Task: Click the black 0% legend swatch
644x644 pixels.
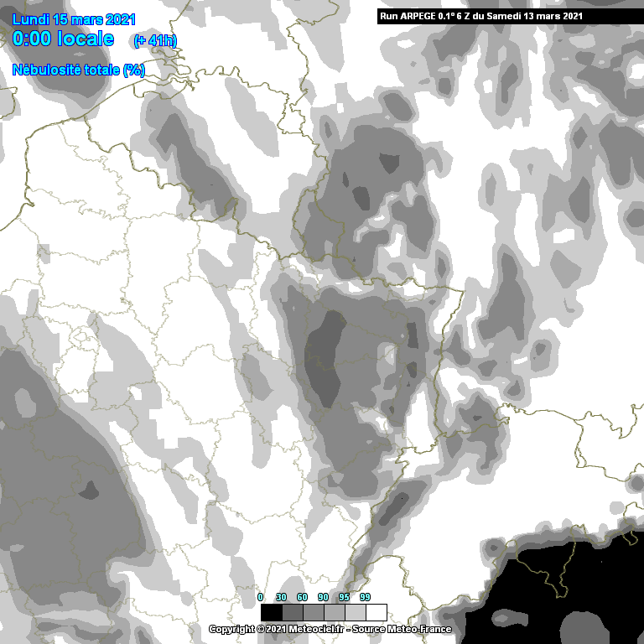Action: pos(271,612)
